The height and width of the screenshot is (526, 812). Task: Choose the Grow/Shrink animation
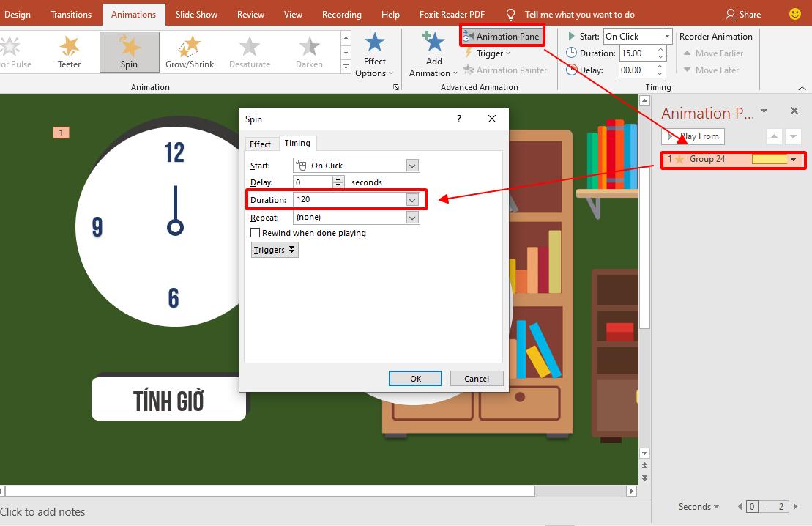(x=189, y=51)
